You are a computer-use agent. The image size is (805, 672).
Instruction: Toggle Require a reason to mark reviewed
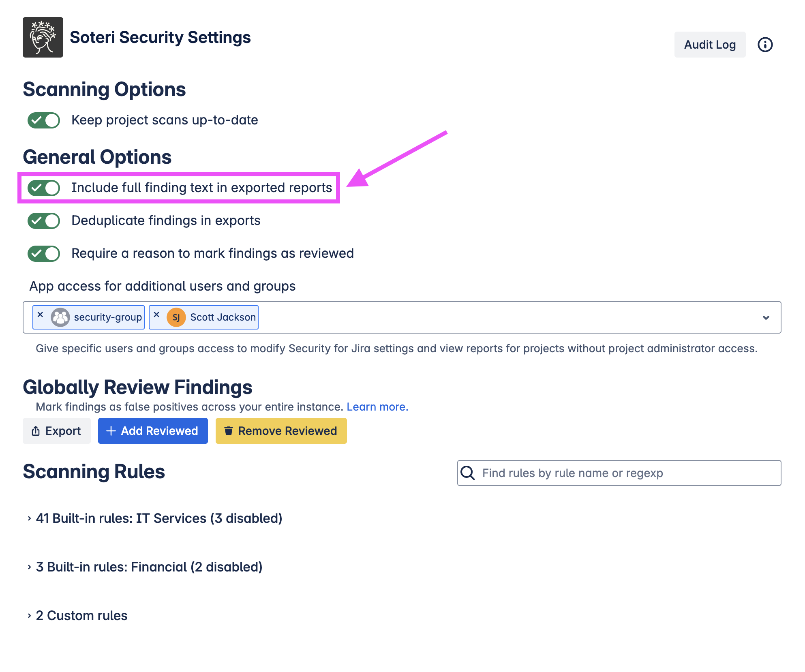point(44,254)
